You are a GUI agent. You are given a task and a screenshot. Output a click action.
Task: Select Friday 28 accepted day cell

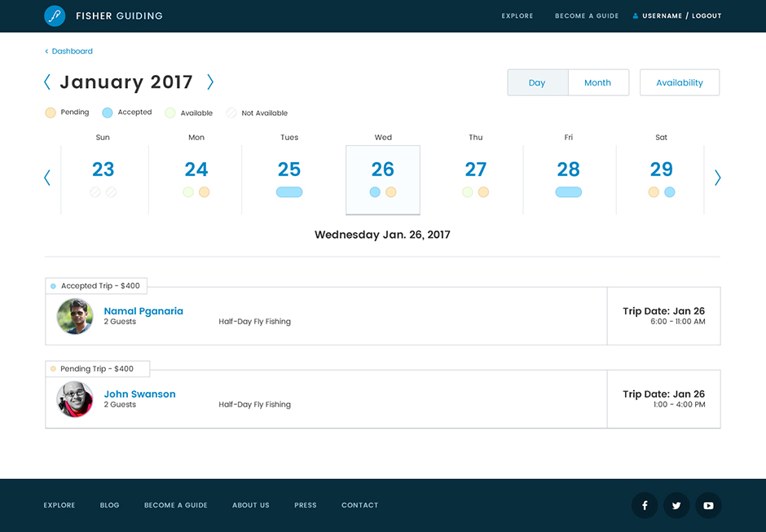[x=569, y=179]
